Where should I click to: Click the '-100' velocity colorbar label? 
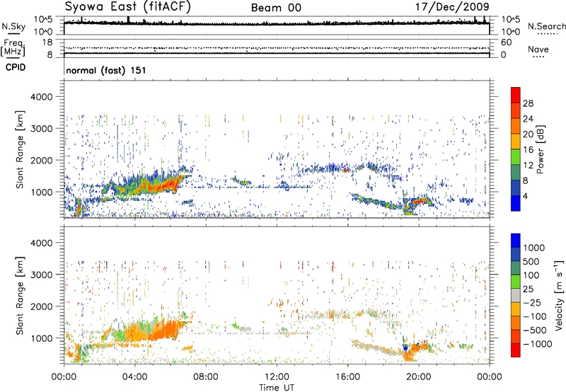point(534,316)
